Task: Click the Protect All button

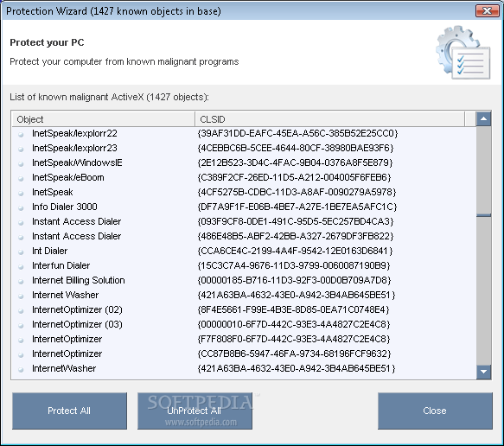Action: pyautogui.click(x=69, y=411)
